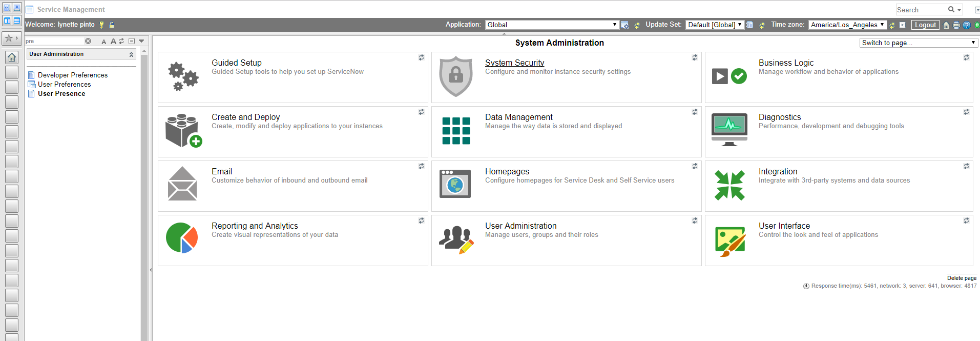Screen dimensions: 980x341
Task: Refresh the Update Set picker
Action: 762,25
